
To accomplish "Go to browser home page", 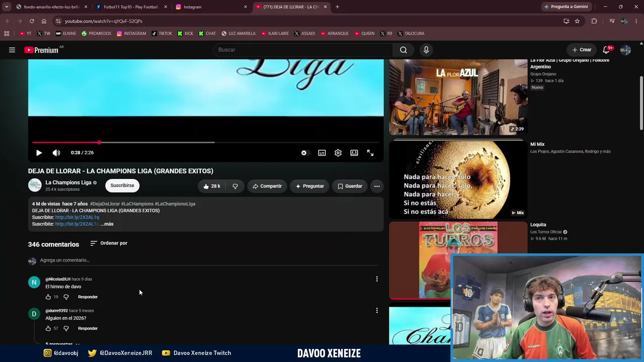I will click(x=44, y=21).
